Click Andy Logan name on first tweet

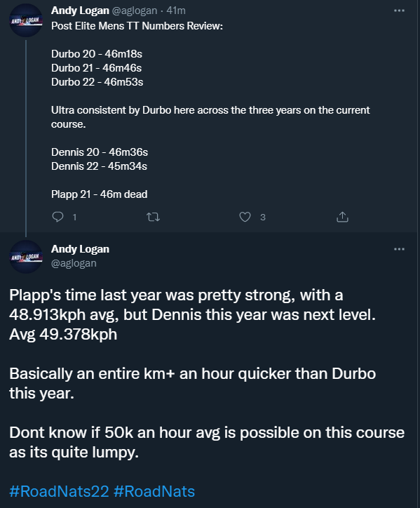pyautogui.click(x=80, y=11)
